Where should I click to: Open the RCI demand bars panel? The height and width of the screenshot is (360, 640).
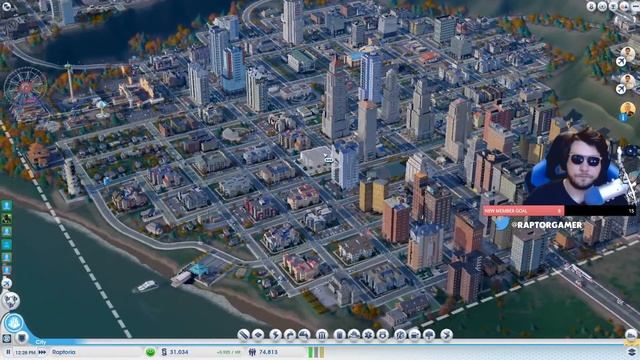tap(316, 352)
